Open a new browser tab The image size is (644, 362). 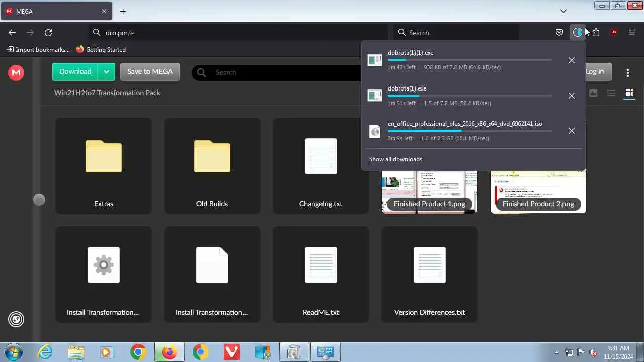123,11
